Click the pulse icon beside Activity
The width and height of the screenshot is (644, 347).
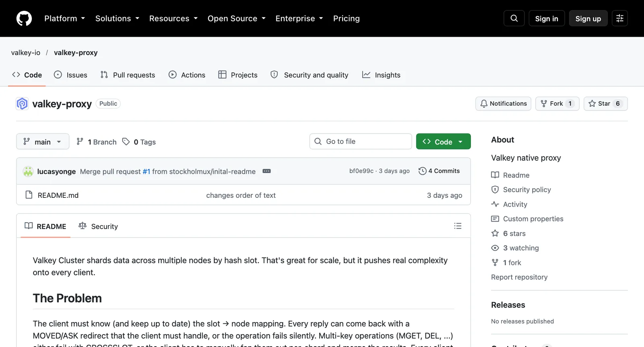tap(495, 204)
